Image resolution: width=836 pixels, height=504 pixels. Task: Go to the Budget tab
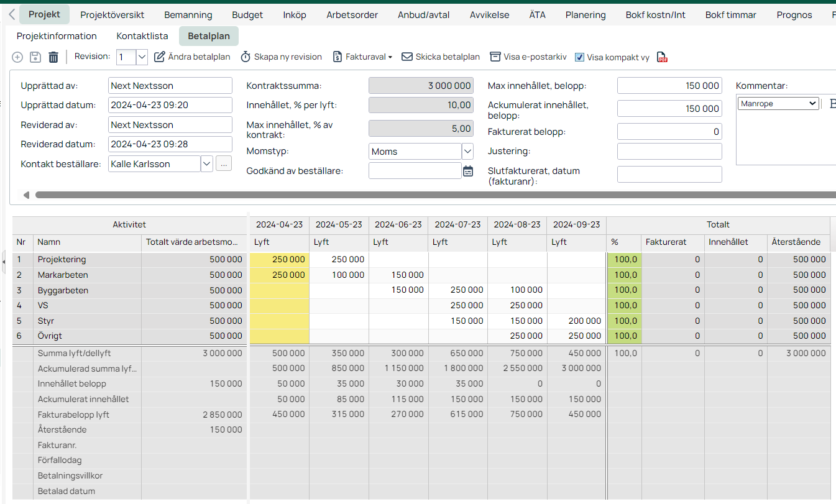[x=247, y=15]
